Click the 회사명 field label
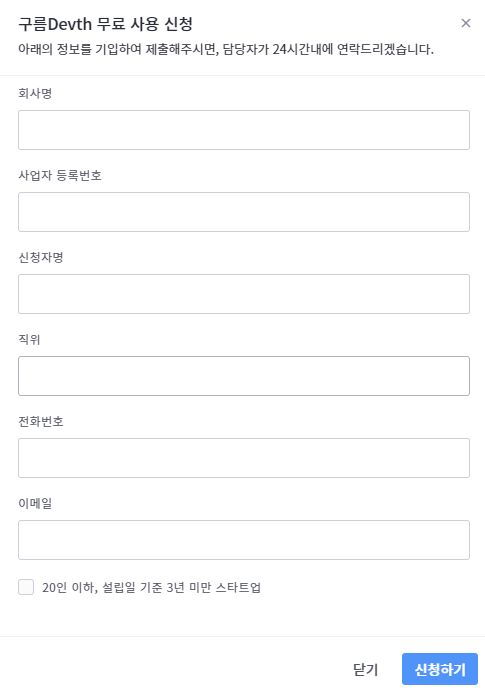This screenshot has width=485, height=699. coord(35,93)
